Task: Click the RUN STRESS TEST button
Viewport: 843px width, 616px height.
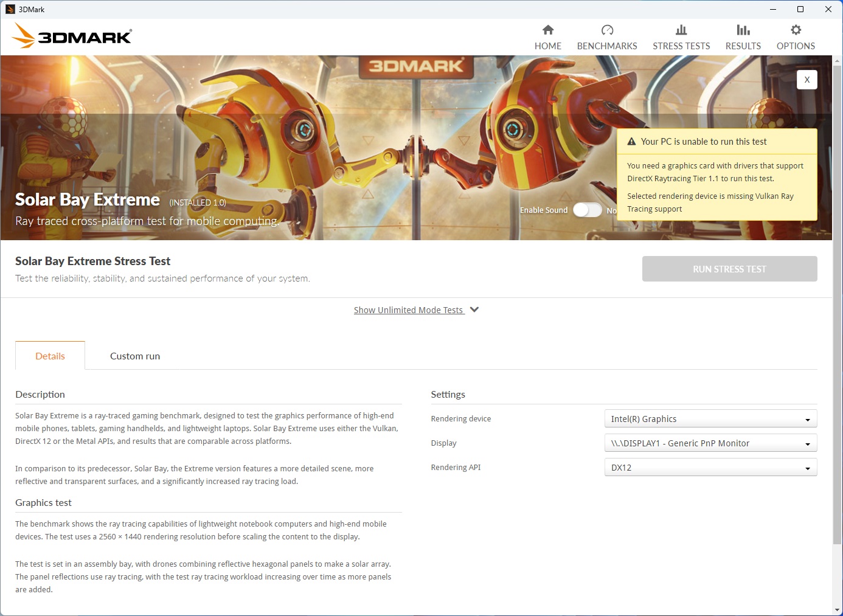Action: 729,269
